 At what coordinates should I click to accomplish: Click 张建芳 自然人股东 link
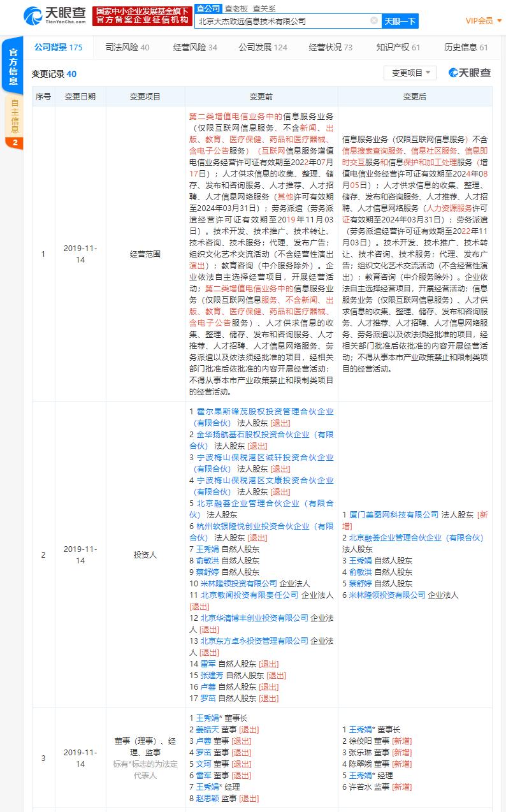coord(212,675)
